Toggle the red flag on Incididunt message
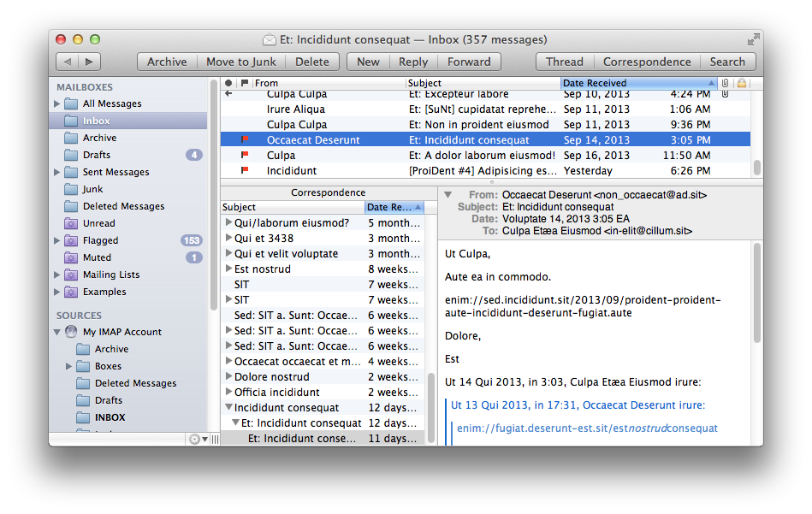 point(245,171)
